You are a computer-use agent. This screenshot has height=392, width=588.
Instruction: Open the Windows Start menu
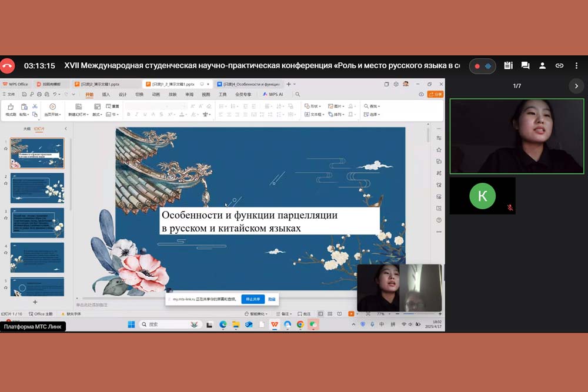(x=131, y=324)
